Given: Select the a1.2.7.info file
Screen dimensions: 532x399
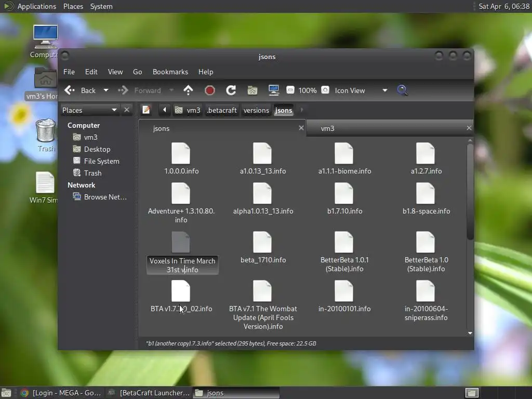Looking at the screenshot, I should [426, 159].
